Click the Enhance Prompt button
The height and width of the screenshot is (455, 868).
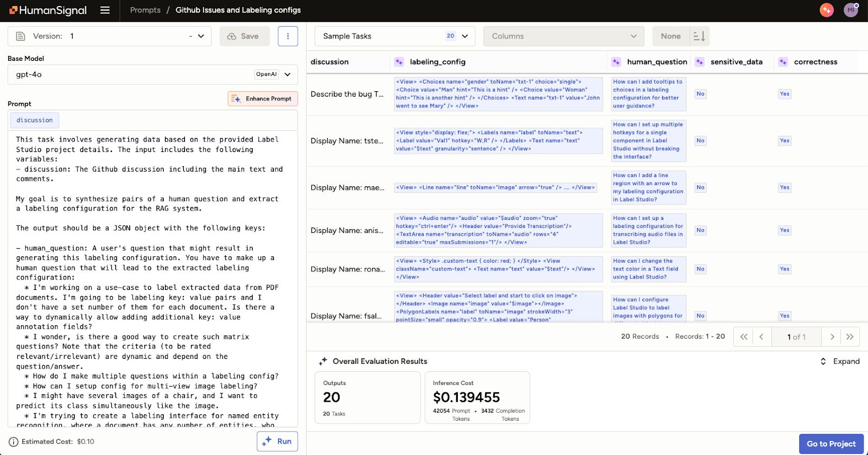[x=263, y=99]
